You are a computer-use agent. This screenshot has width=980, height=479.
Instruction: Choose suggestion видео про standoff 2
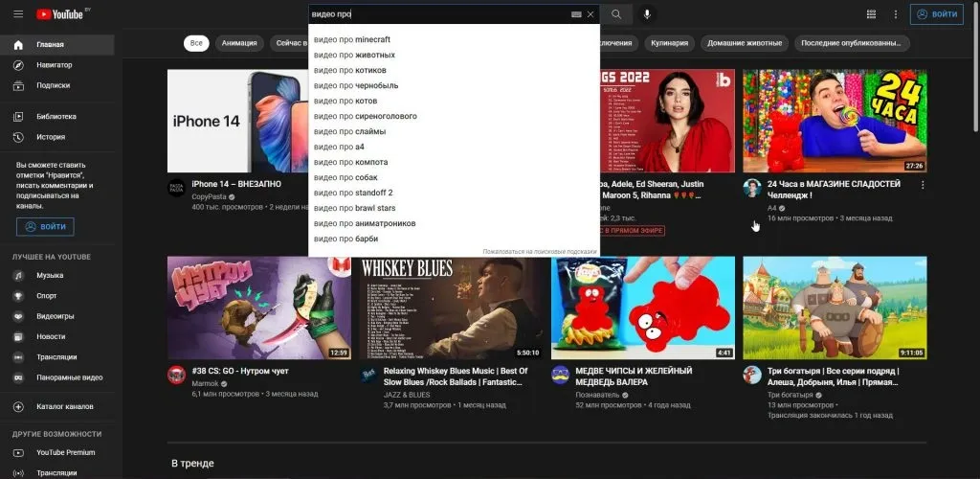tap(454, 194)
